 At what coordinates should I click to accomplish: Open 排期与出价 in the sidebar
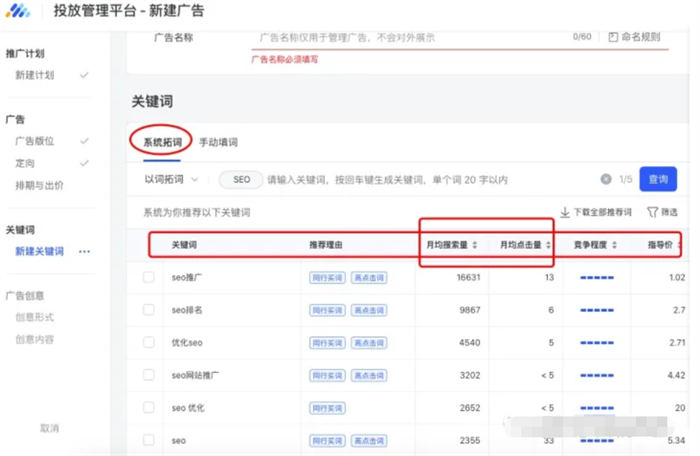tap(40, 185)
